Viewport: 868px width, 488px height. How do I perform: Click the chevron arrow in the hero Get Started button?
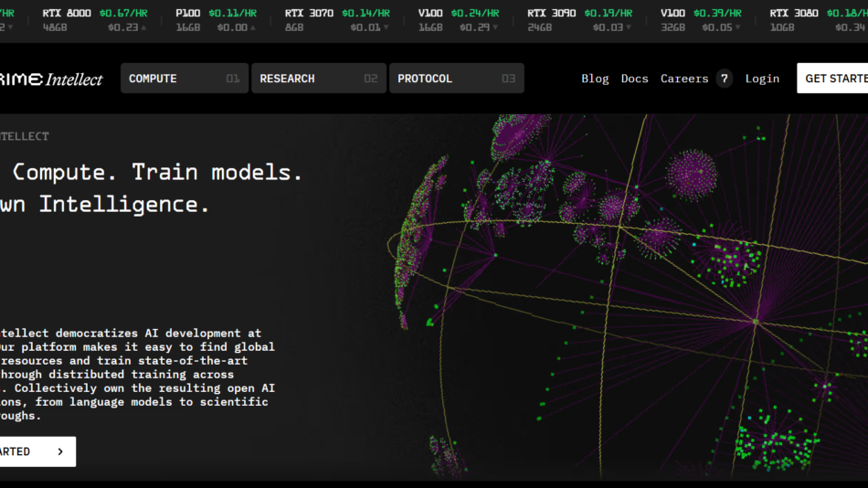pyautogui.click(x=60, y=451)
